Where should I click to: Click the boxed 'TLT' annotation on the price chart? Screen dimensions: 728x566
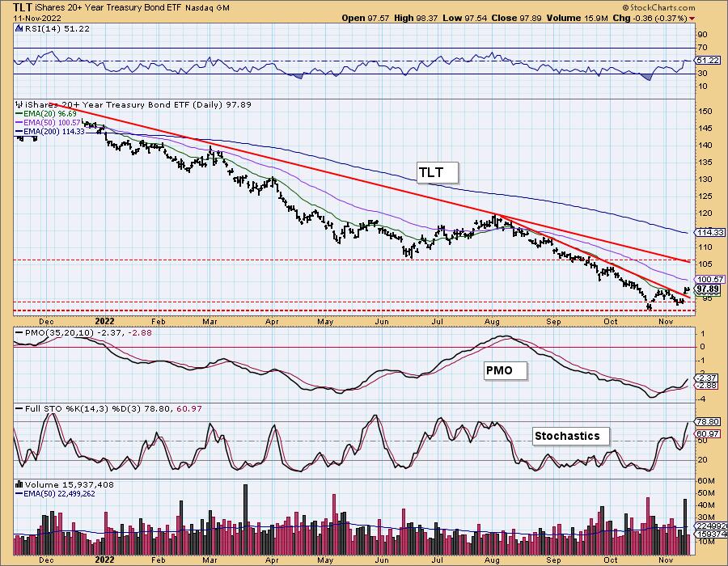(x=438, y=172)
